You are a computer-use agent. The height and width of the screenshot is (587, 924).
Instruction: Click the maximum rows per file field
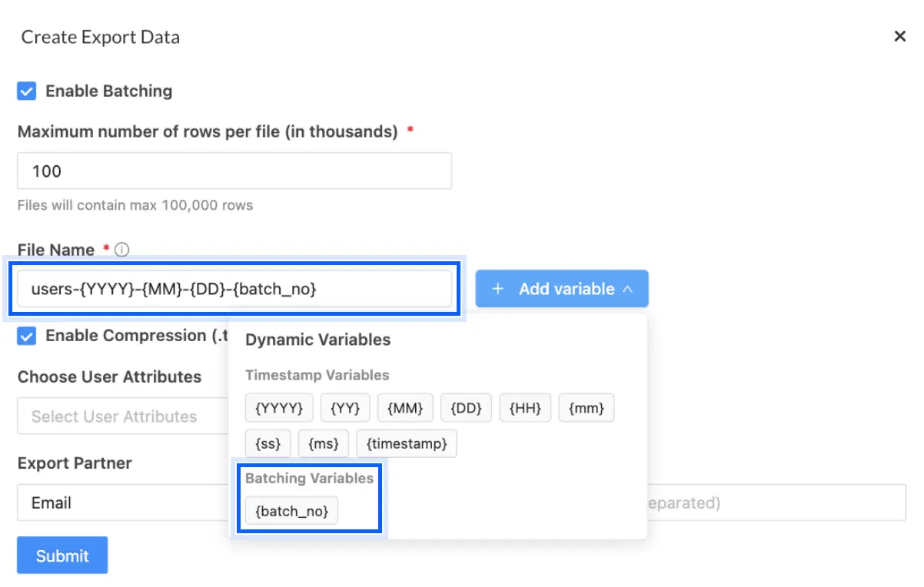234,171
